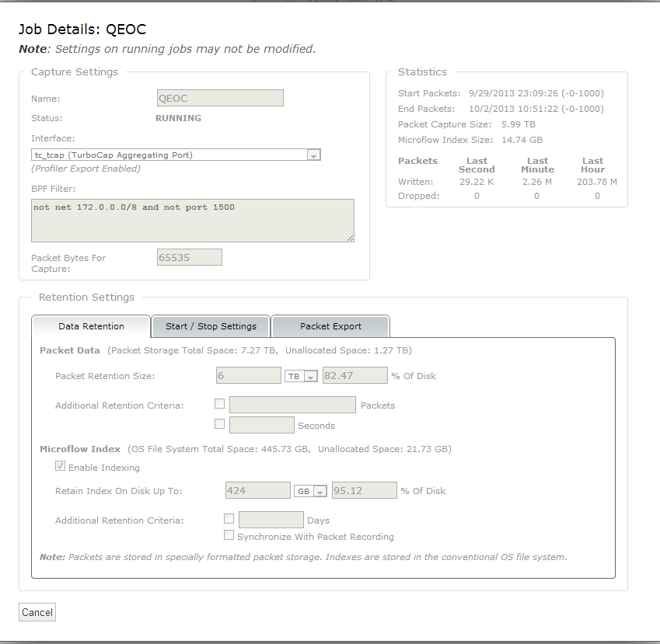Image resolution: width=660 pixels, height=644 pixels.
Task: Click the job Name input field
Action: click(220, 99)
